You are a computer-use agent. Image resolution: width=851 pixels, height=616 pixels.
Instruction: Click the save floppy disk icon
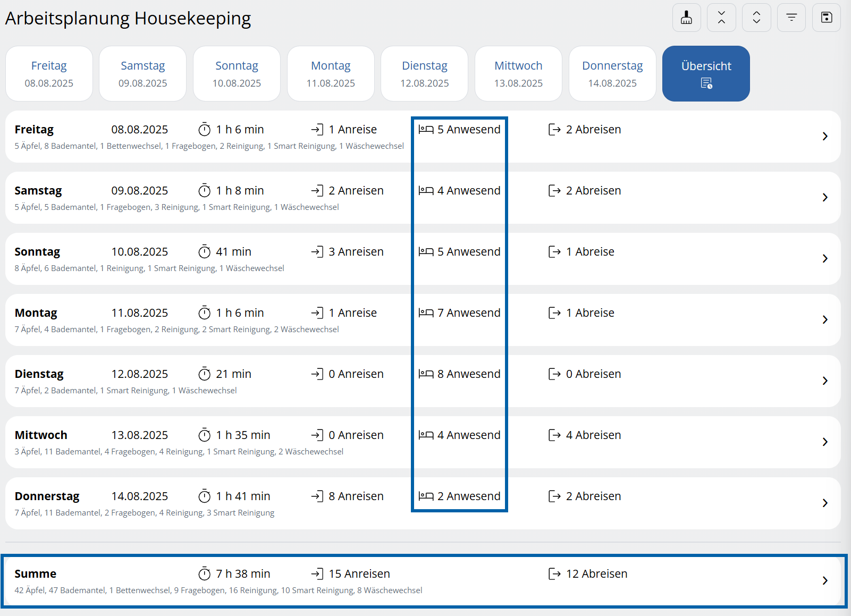827,18
